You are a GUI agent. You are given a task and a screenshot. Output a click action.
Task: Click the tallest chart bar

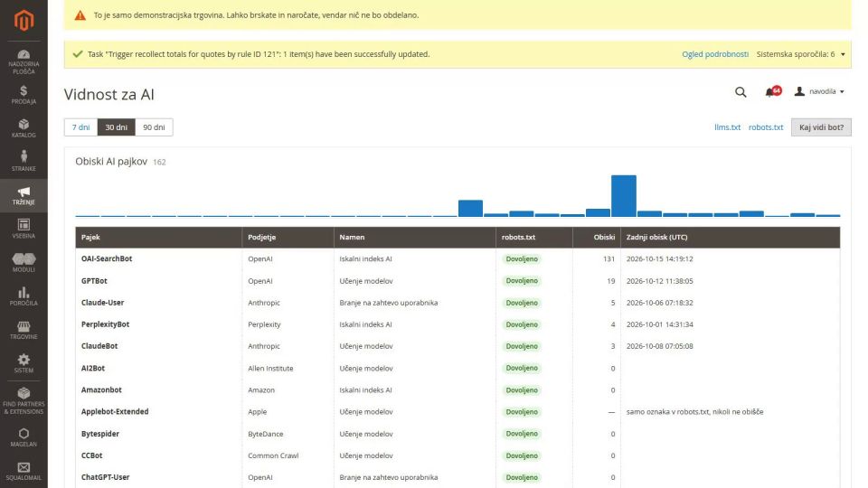pyautogui.click(x=624, y=196)
